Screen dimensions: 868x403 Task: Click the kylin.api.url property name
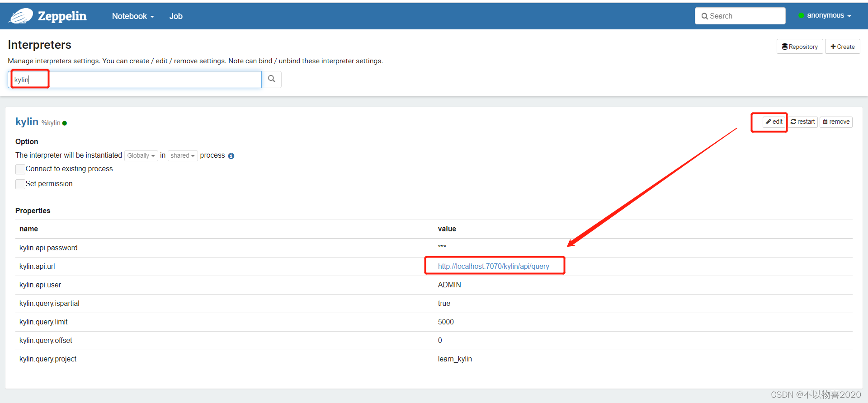pos(37,267)
